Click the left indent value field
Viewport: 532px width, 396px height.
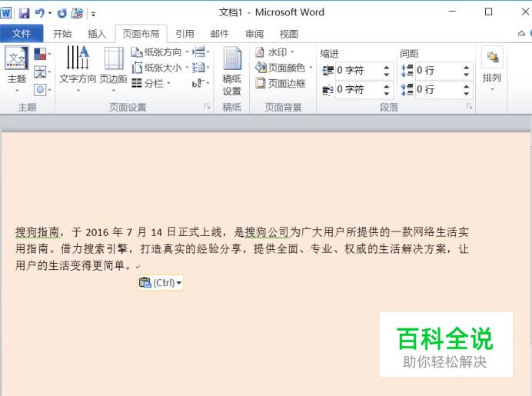pyautogui.click(x=358, y=71)
